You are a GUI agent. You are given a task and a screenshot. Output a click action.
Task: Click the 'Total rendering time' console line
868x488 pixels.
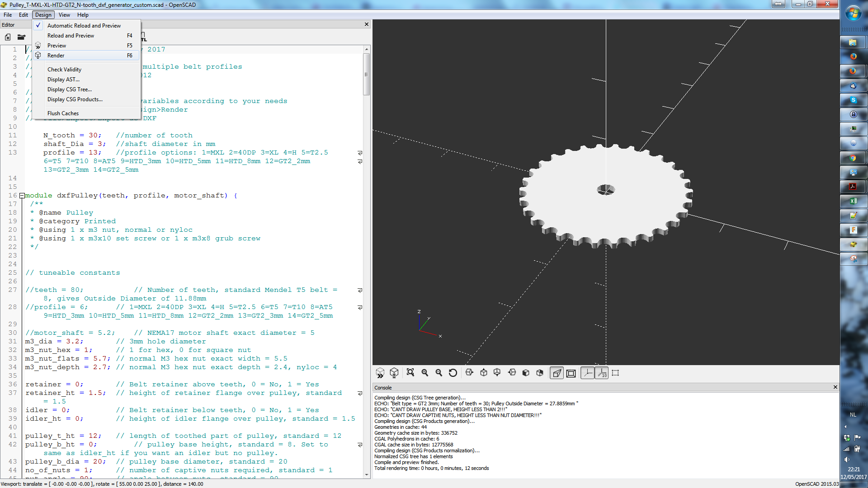pyautogui.click(x=431, y=468)
